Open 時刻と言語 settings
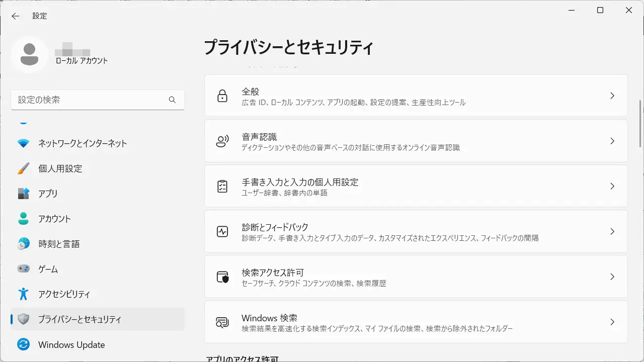The image size is (644, 362). (x=98, y=244)
